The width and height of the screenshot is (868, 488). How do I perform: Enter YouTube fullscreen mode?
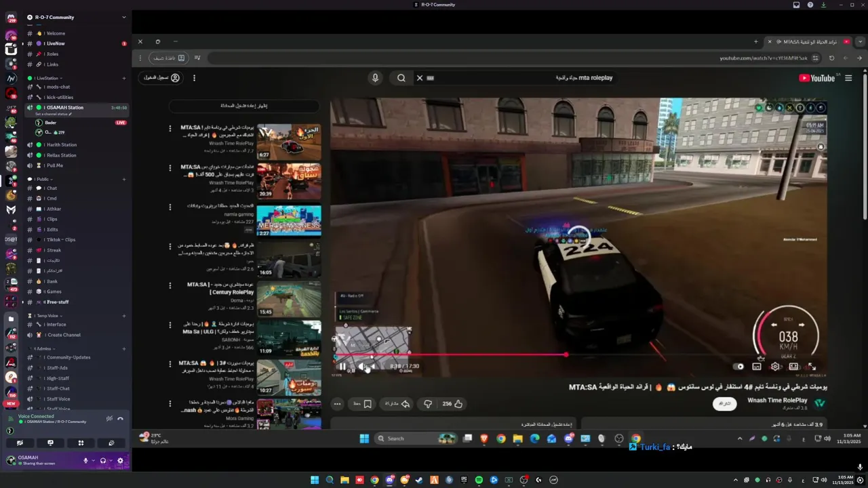click(812, 367)
